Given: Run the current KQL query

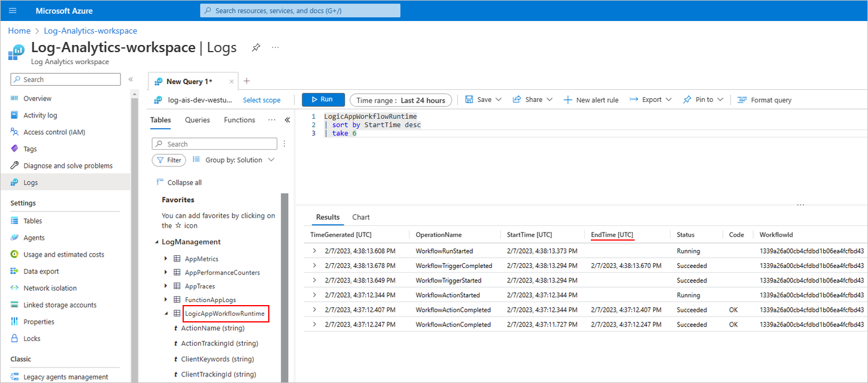Looking at the screenshot, I should point(323,99).
